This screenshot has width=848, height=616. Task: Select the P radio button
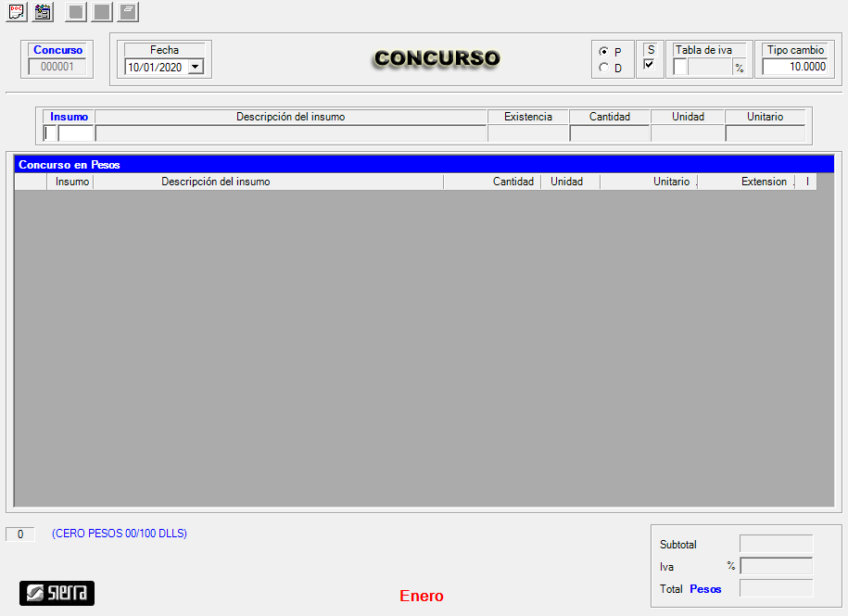coord(605,52)
